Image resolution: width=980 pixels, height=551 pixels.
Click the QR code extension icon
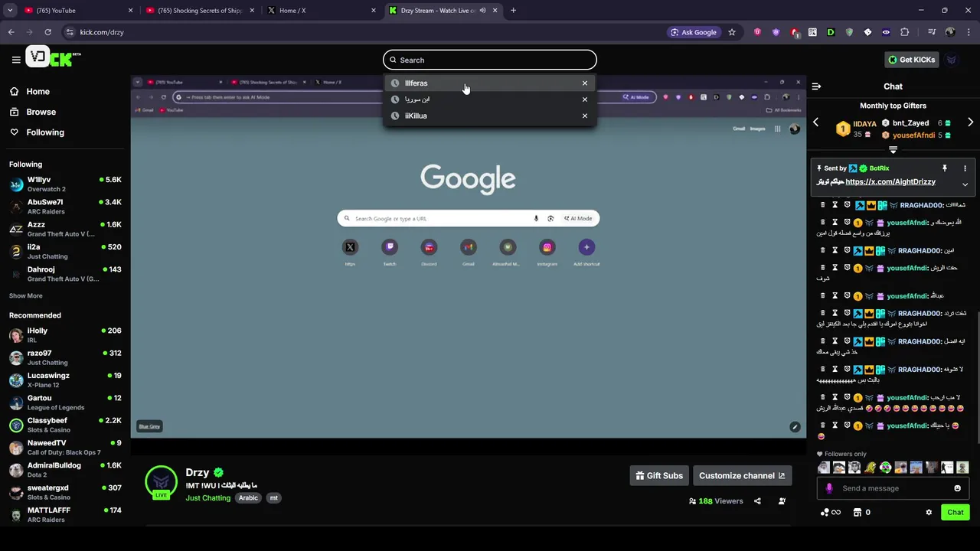tap(812, 32)
